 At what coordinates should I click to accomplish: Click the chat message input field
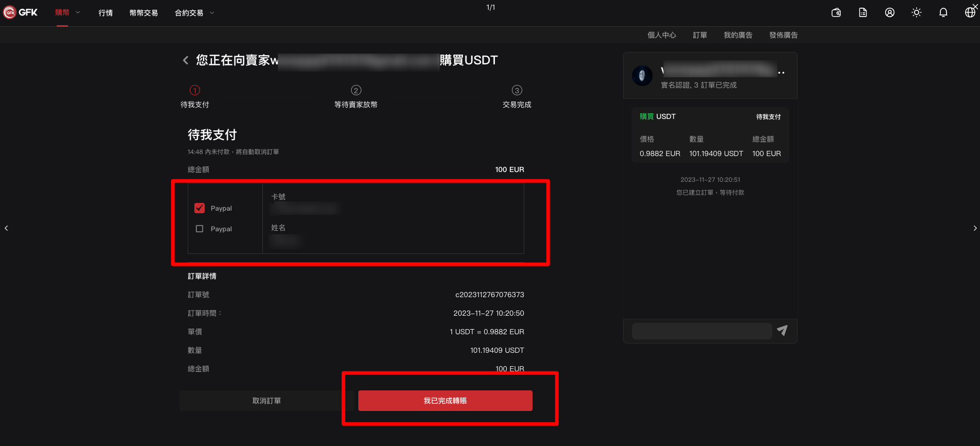tap(702, 331)
